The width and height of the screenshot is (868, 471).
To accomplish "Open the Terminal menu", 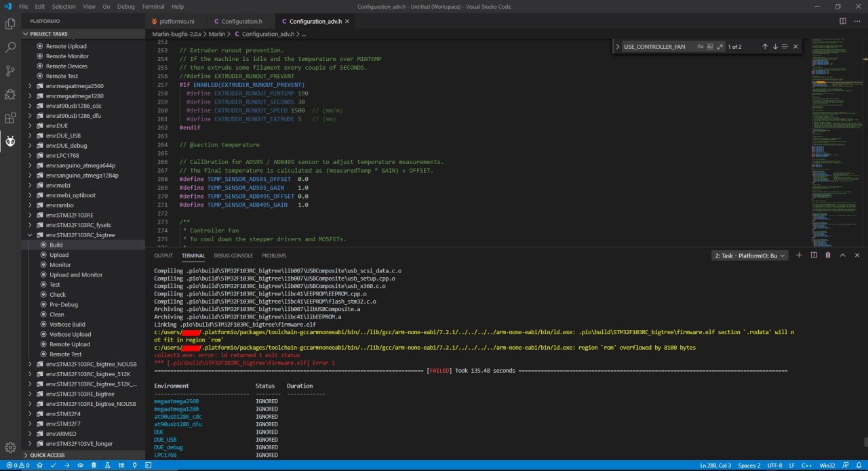I will (153, 6).
